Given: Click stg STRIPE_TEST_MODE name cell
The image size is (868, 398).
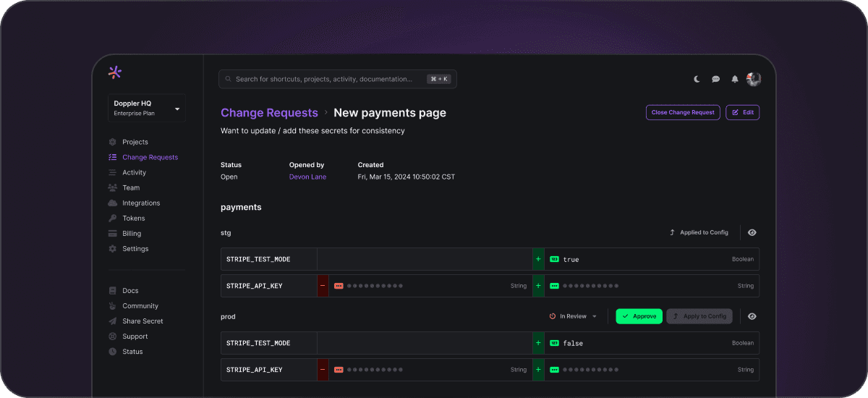Looking at the screenshot, I should 269,259.
